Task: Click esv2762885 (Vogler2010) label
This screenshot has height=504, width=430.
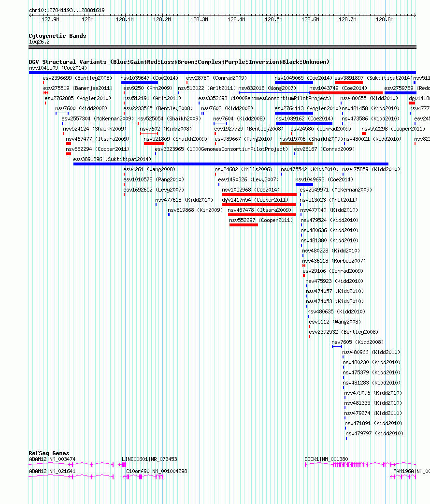Action: (78, 98)
